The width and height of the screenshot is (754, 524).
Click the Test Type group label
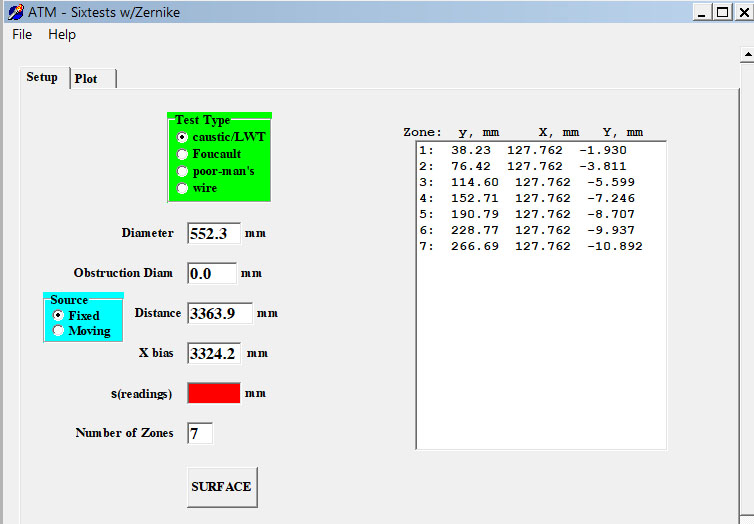[202, 120]
